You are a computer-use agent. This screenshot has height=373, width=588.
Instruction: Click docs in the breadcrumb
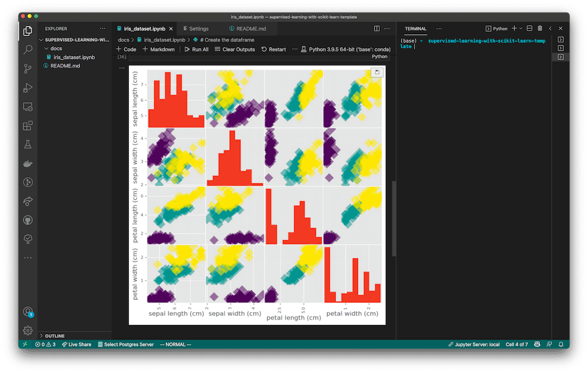click(x=123, y=40)
